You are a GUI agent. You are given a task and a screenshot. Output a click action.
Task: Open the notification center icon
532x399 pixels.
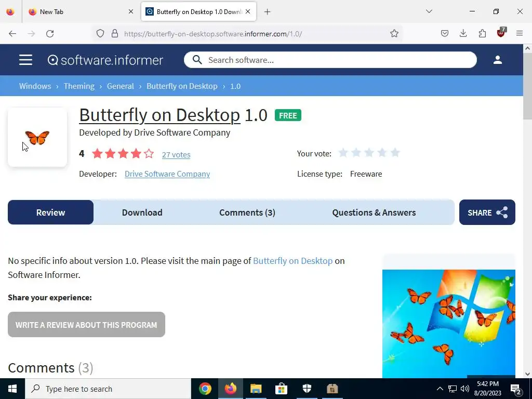516,389
